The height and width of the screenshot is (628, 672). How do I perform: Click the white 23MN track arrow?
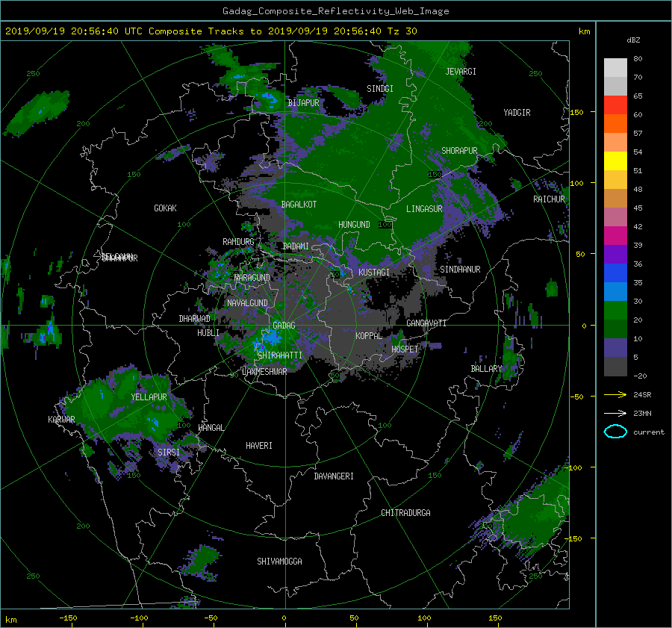click(615, 413)
